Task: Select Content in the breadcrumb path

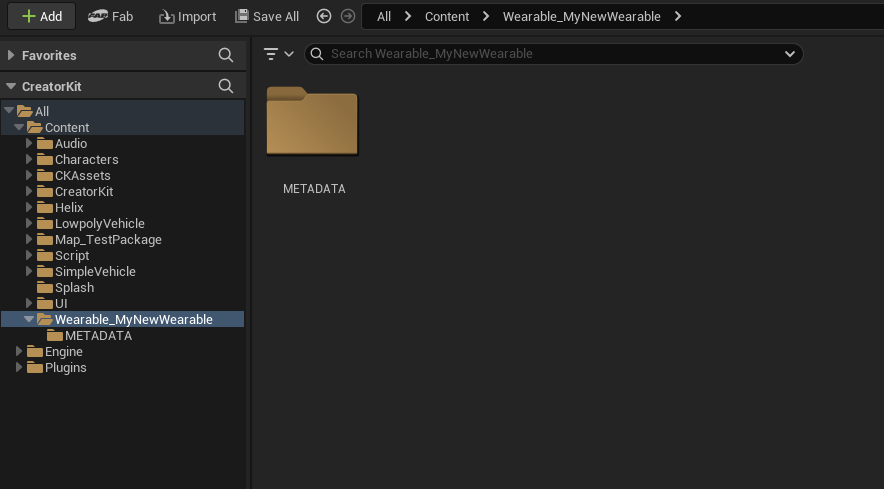Action: 447,16
